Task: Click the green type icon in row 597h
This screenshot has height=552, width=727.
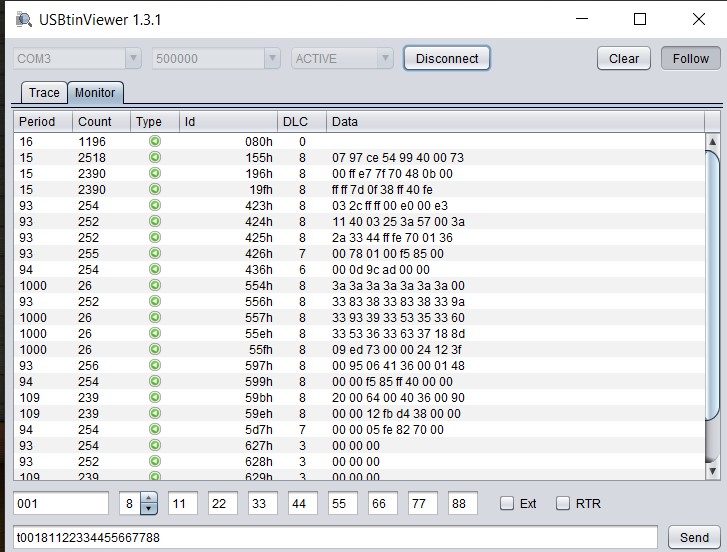Action: click(x=155, y=366)
